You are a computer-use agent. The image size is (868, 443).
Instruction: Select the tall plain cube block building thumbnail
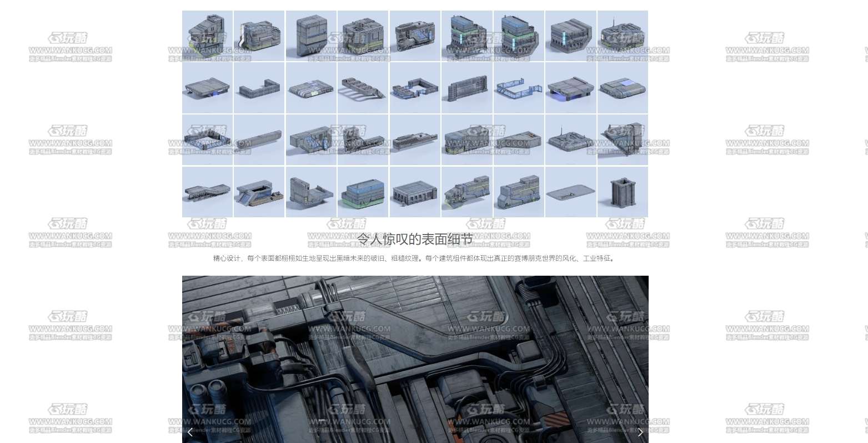point(311,36)
